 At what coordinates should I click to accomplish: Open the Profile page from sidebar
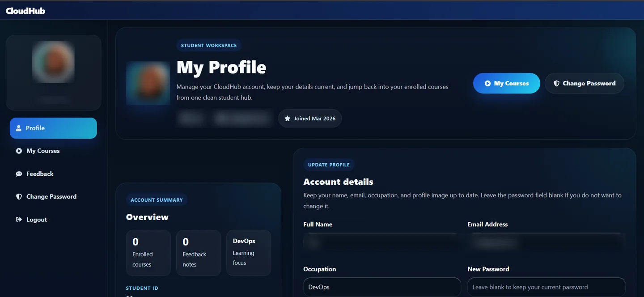[53, 128]
